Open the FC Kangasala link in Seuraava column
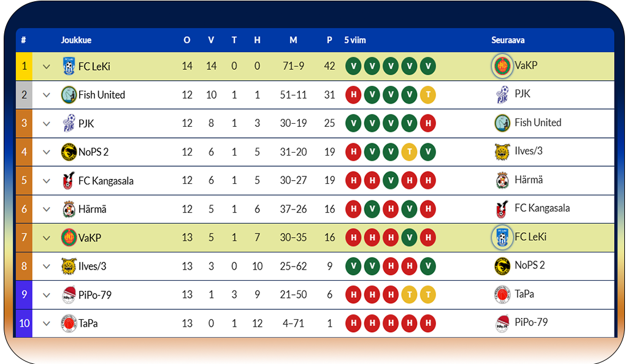 (x=542, y=208)
